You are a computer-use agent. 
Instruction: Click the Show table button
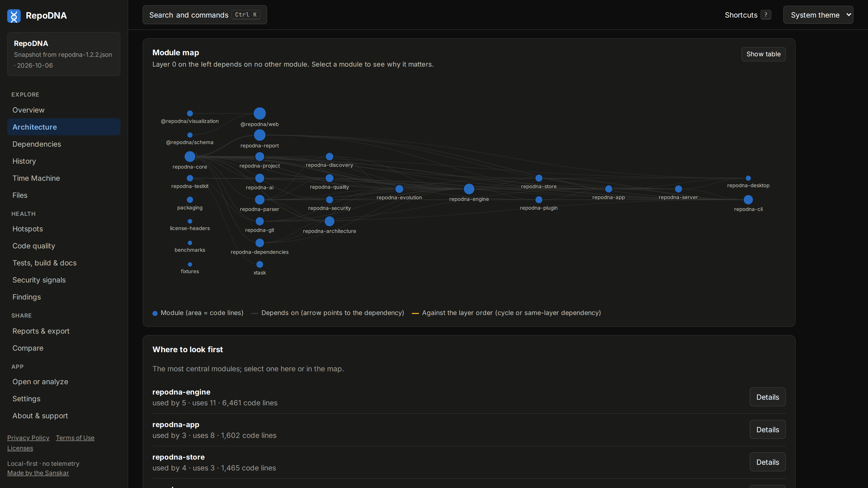coord(763,54)
